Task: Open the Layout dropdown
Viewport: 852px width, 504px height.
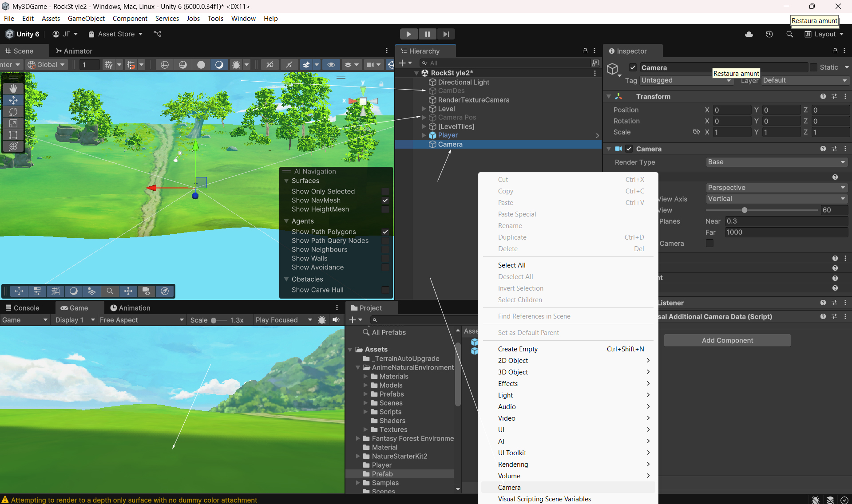Action: click(824, 34)
